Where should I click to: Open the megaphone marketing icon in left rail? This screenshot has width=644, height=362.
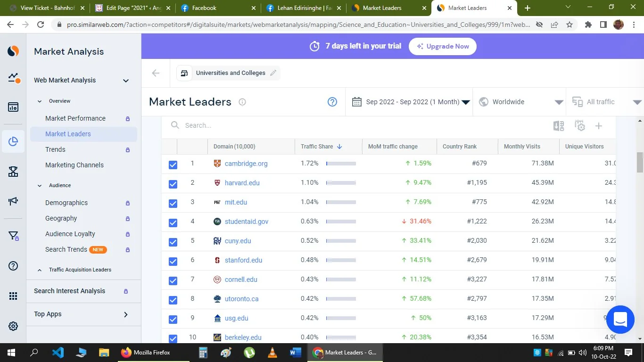pyautogui.click(x=13, y=202)
